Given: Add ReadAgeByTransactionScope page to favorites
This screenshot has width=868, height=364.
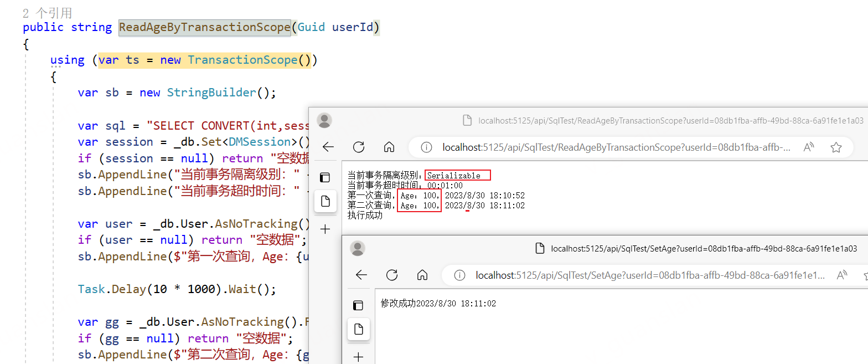Looking at the screenshot, I should point(836,147).
